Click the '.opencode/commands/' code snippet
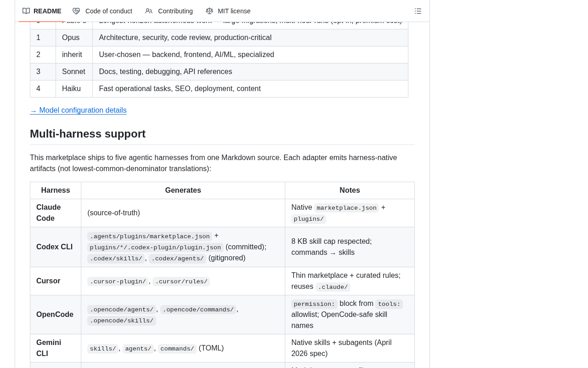Viewport: 588px width, 368px height. 198,310
